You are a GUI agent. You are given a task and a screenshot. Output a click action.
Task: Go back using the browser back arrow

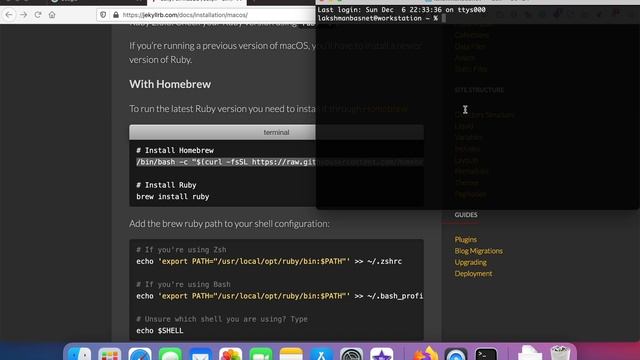click(x=9, y=15)
